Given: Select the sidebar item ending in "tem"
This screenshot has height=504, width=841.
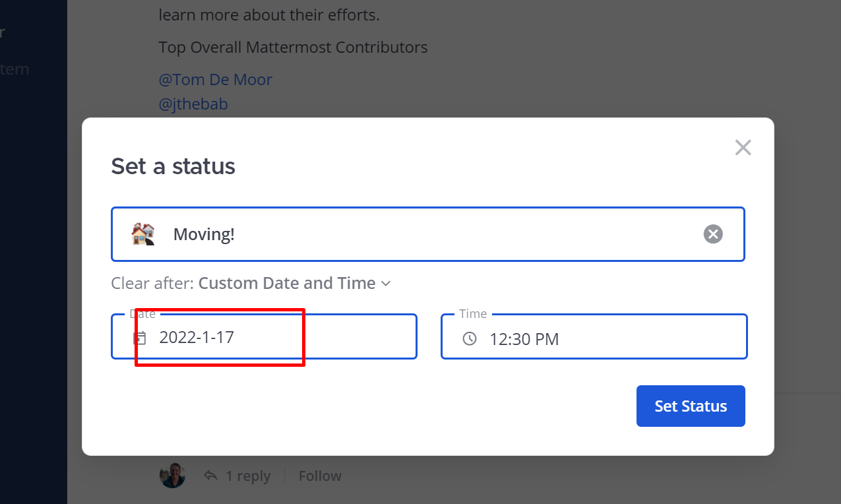Looking at the screenshot, I should click(x=15, y=69).
